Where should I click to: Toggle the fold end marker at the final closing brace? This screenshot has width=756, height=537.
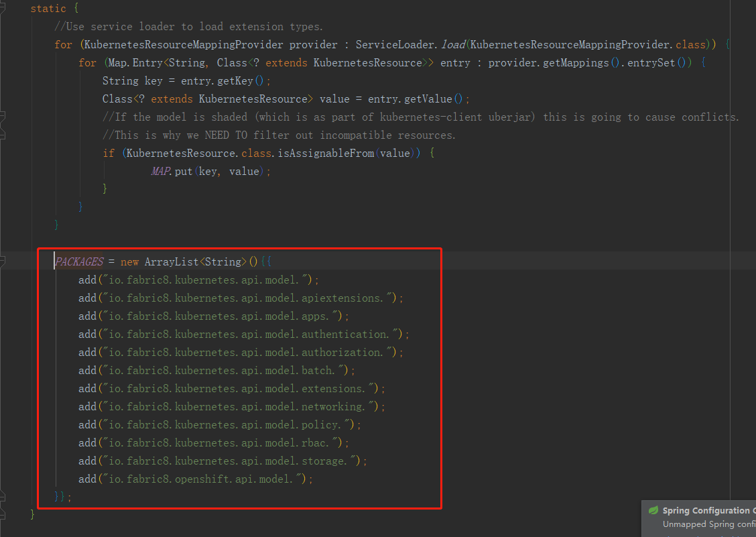click(x=2, y=514)
